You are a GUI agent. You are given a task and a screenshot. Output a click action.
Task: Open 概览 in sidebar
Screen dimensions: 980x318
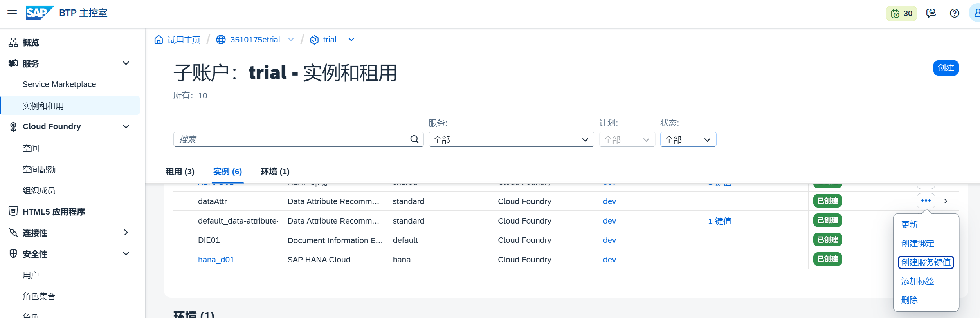point(31,42)
